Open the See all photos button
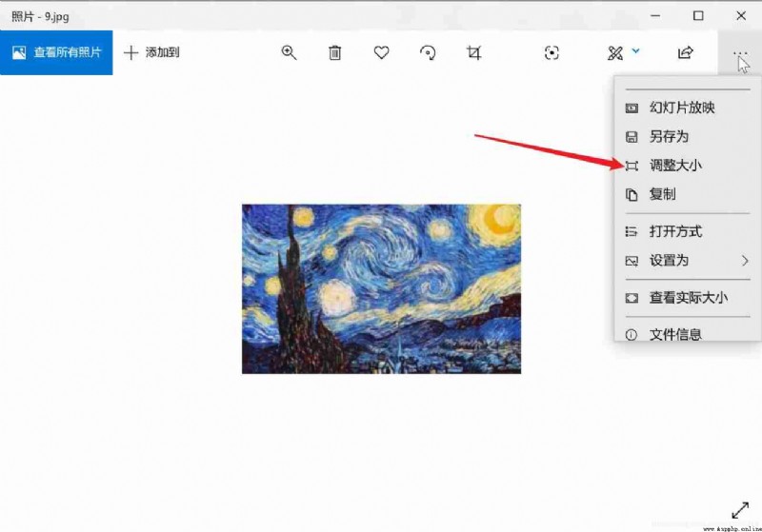 [56, 52]
